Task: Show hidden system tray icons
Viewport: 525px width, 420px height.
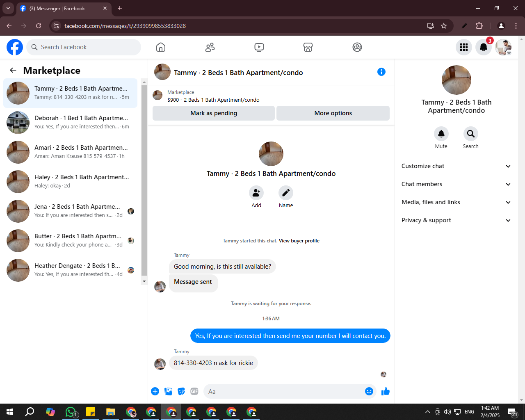Action: tap(427, 412)
